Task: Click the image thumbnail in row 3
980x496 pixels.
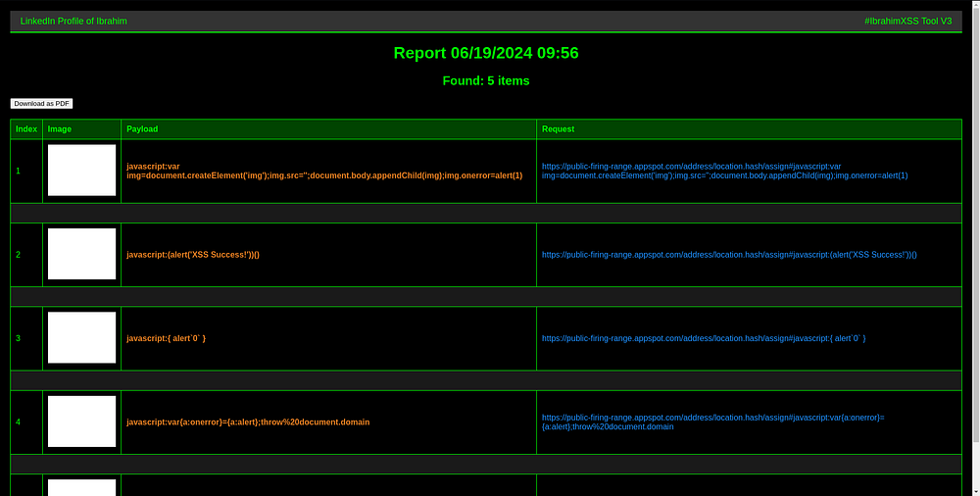Action: [x=82, y=338]
